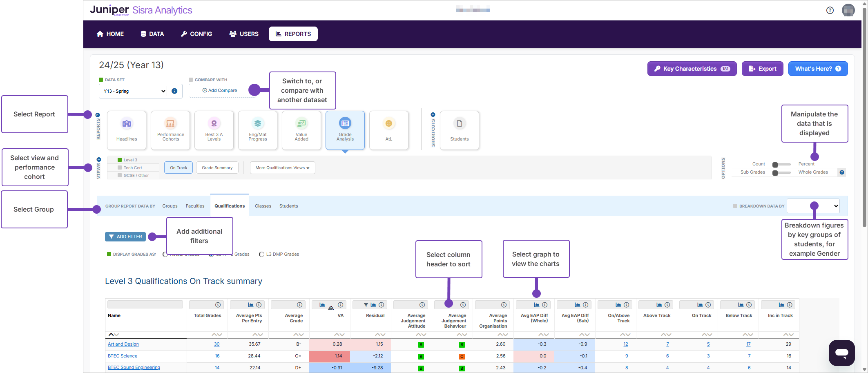Open the Y13 - Spring data set dropdown
Screen dimensions: 868x373
point(133,91)
